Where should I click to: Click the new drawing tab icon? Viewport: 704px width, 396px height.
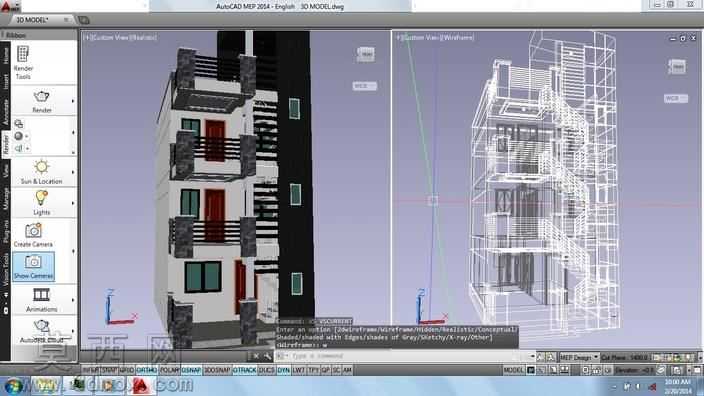84,20
